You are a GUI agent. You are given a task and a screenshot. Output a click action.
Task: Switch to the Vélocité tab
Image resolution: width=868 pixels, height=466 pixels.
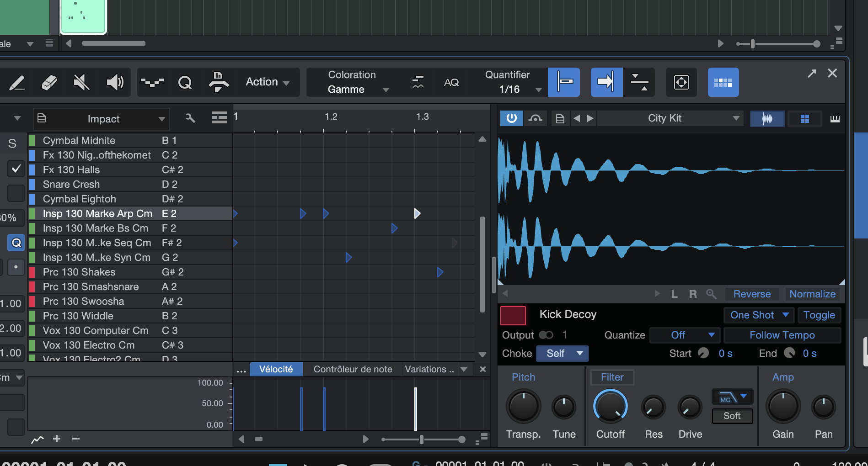(x=276, y=369)
